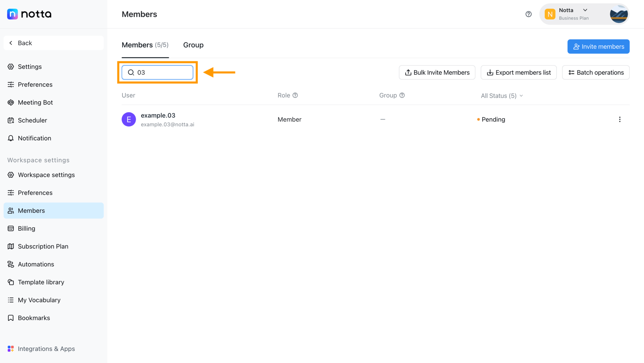Select Members in the sidebar
Screen dimensions: 644x363
(x=54, y=210)
